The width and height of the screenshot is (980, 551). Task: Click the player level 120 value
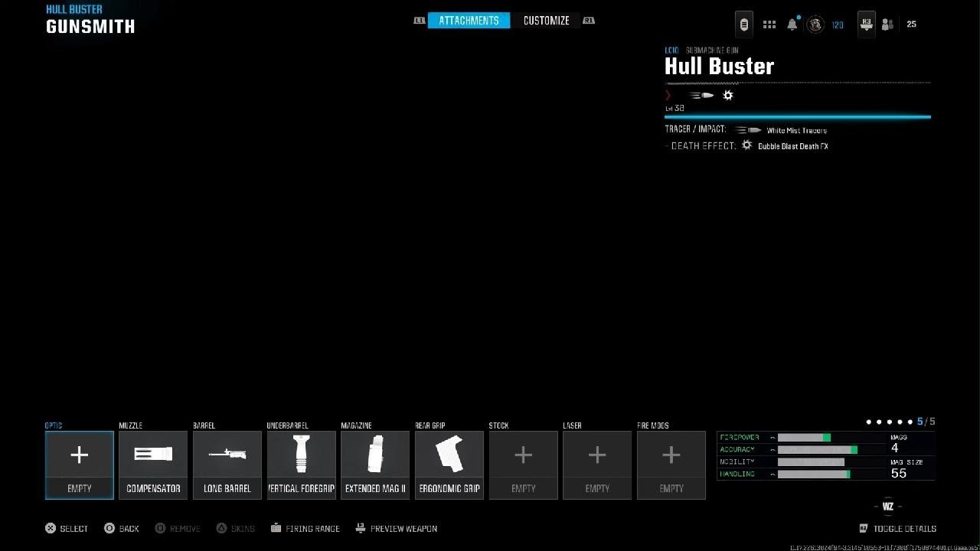pos(838,25)
